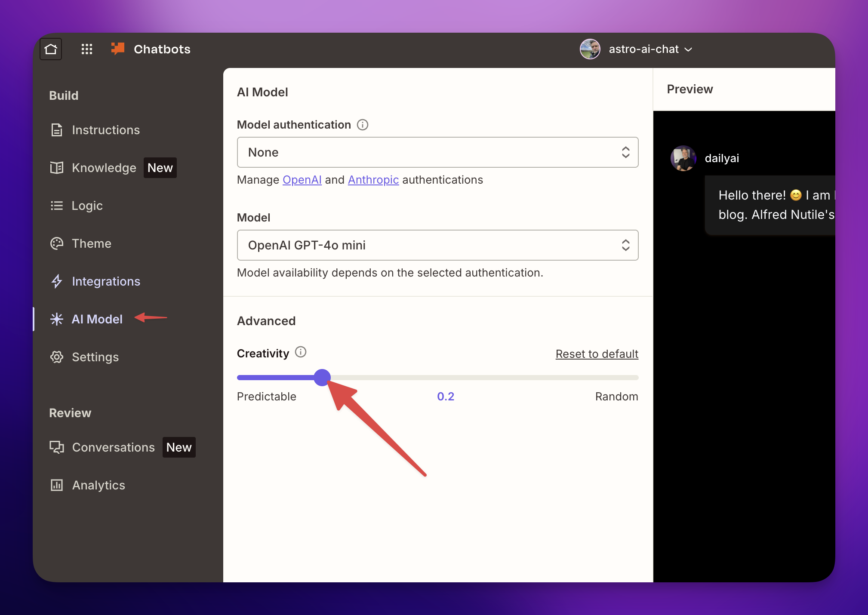Open Settings in the sidebar
The height and width of the screenshot is (615, 868).
click(x=95, y=357)
